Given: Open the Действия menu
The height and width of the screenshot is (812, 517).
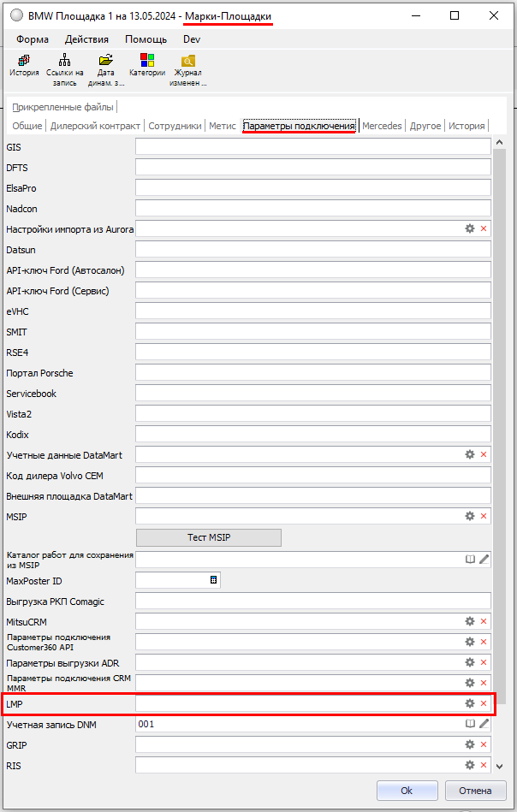Looking at the screenshot, I should pos(86,39).
